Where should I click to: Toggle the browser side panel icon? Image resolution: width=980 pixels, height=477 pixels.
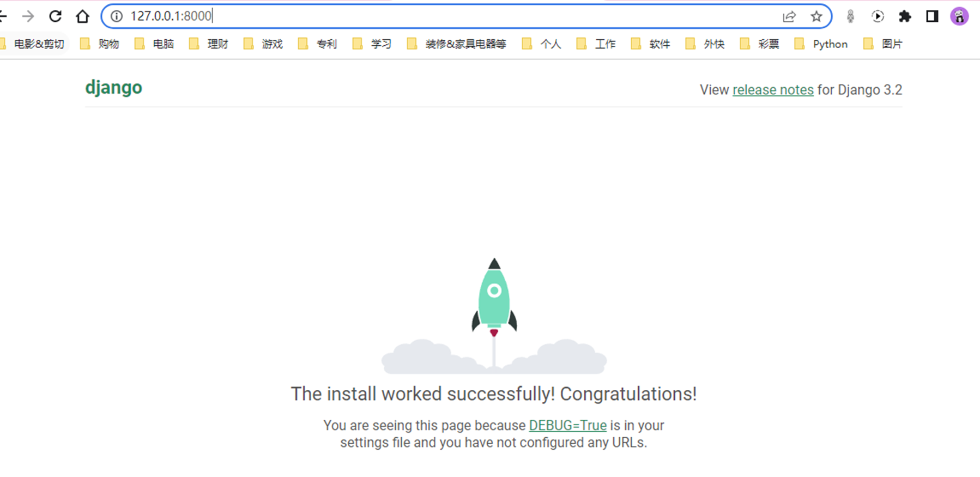932,16
